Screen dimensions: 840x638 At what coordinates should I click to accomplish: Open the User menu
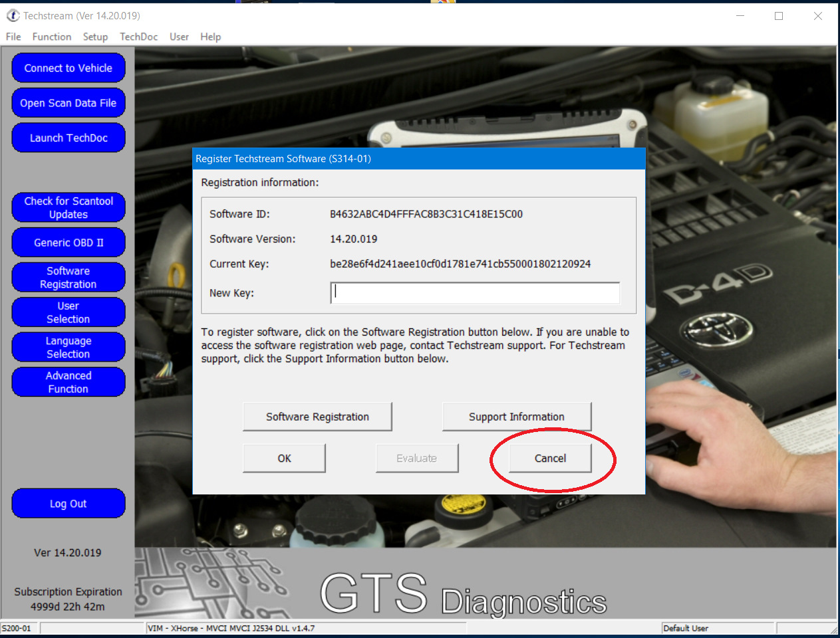click(x=179, y=37)
